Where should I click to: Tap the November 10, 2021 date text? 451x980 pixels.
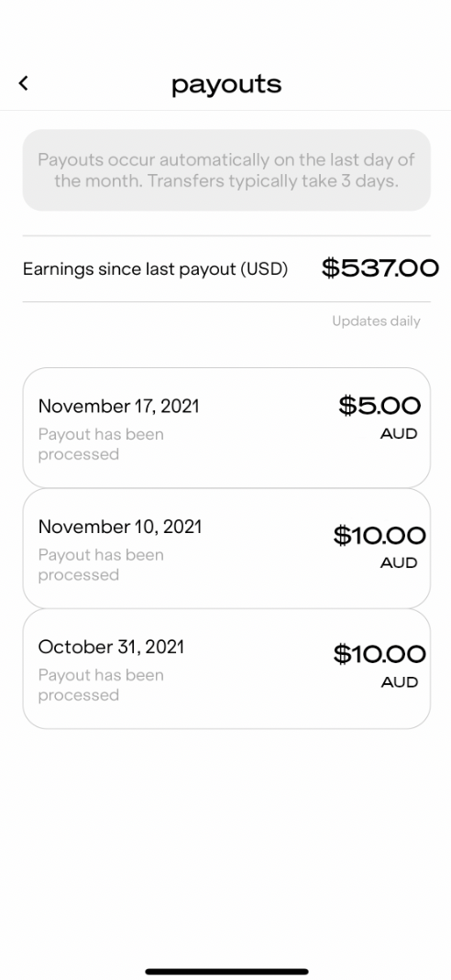[x=120, y=527]
